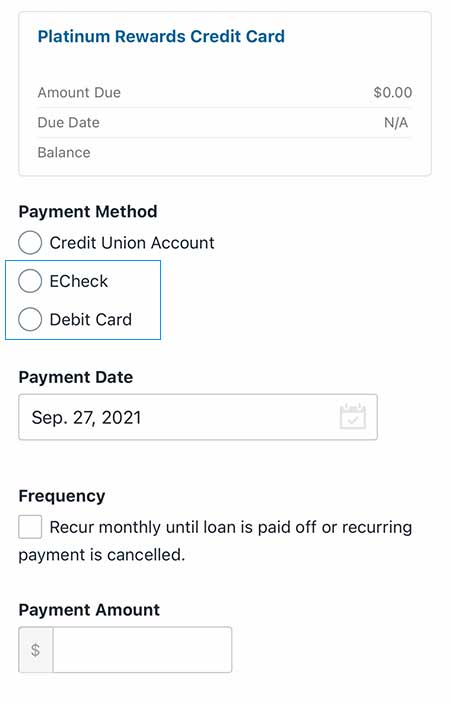
Task: Focus the Payment Amount input box
Action: tap(142, 650)
